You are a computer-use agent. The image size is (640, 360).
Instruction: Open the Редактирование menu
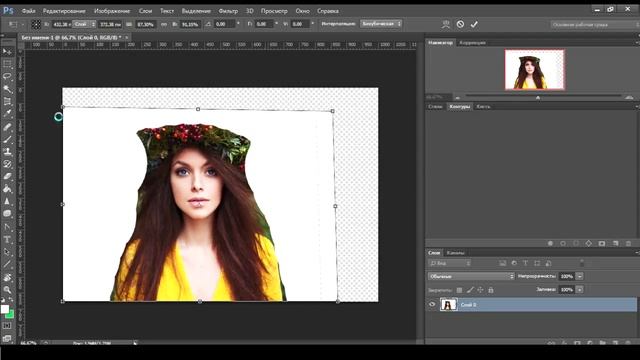coord(64,11)
